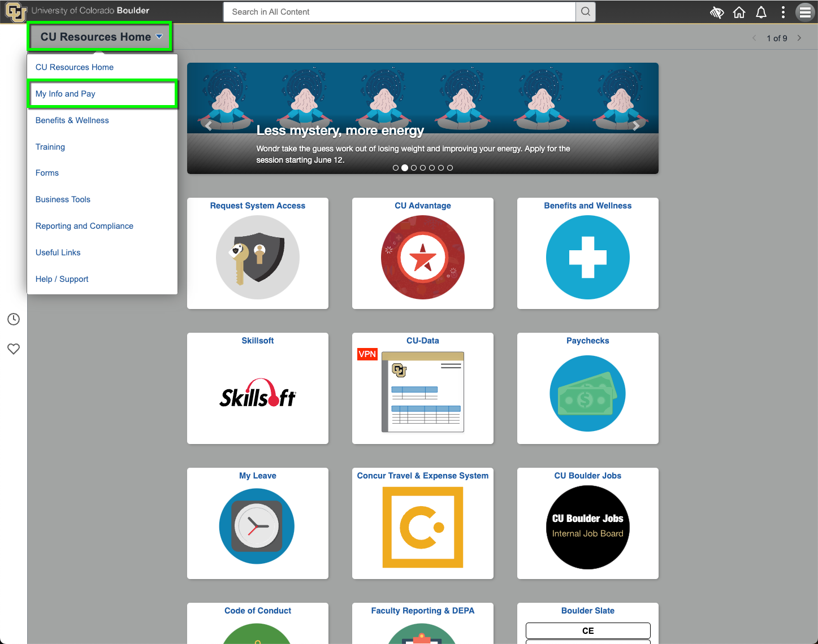Focus the Search in All Content field
This screenshot has height=644, width=818.
(x=400, y=12)
